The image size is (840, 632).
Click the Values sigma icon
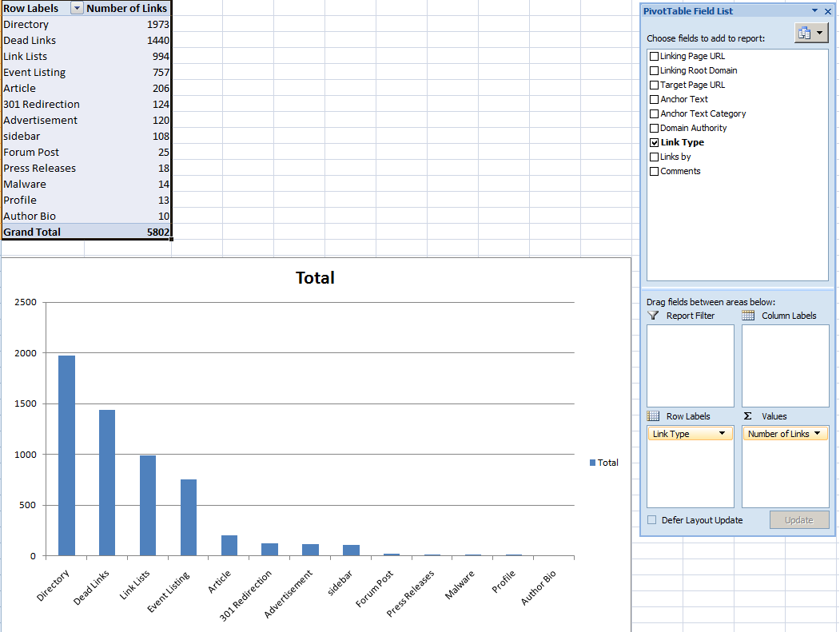pyautogui.click(x=748, y=416)
